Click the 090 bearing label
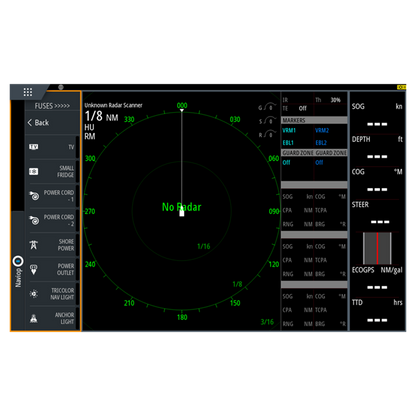The image size is (416, 416). point(274,211)
